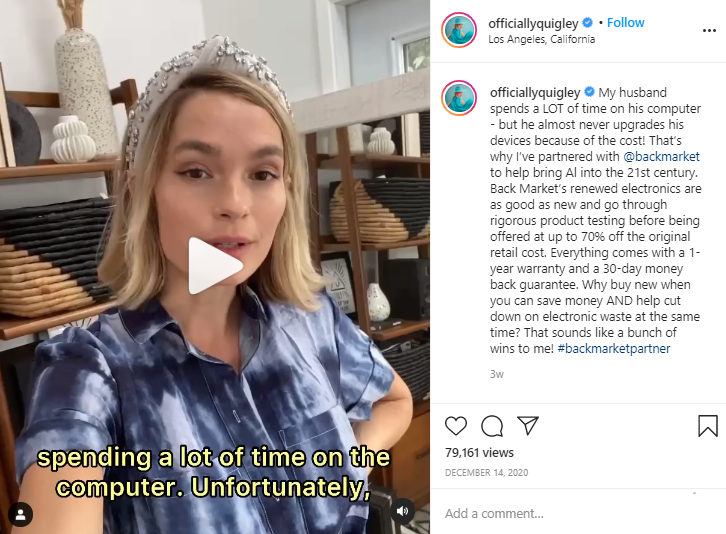726x534 pixels.
Task: Click the 3w timestamp below caption
Action: pyautogui.click(x=497, y=374)
